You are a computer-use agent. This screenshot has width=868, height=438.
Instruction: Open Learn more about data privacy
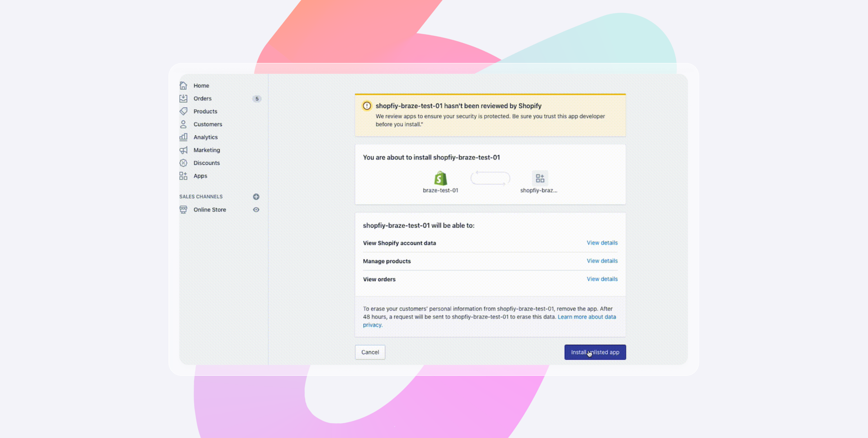[587, 317]
